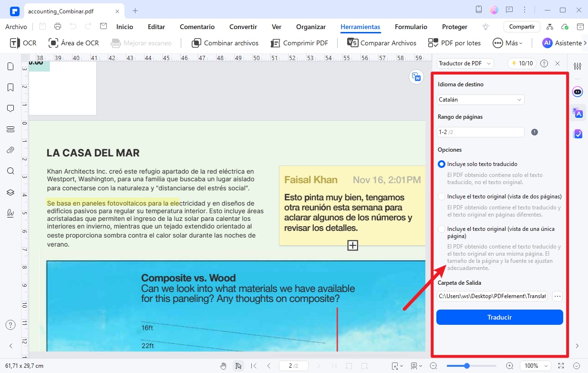The width and height of the screenshot is (588, 373).
Task: Activate the text selection cursor tool
Action: point(238,366)
